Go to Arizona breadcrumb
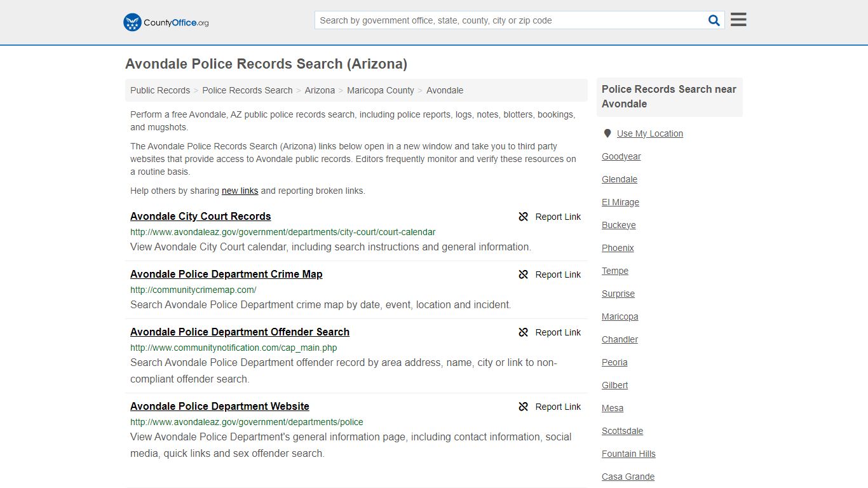The image size is (868, 488). click(320, 90)
